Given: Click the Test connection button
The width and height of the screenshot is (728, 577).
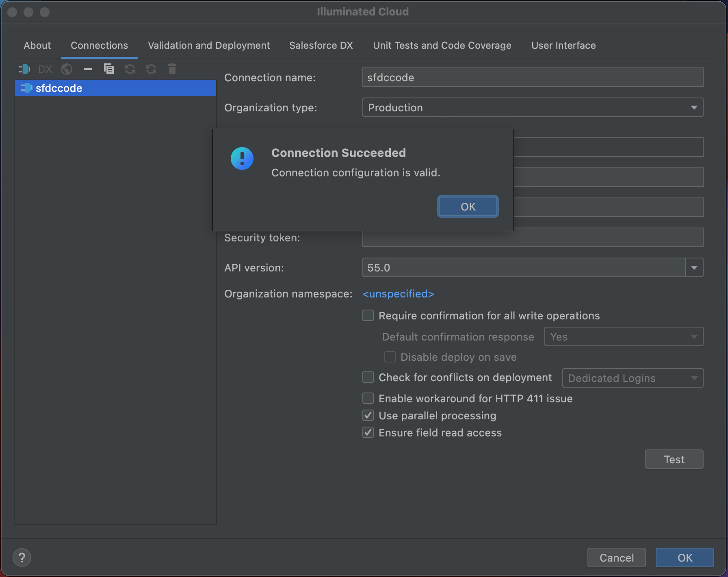Looking at the screenshot, I should coord(674,459).
